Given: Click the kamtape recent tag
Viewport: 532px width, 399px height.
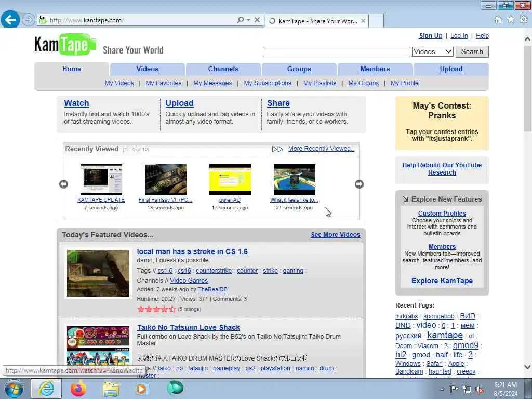Looking at the screenshot, I should (445, 335).
